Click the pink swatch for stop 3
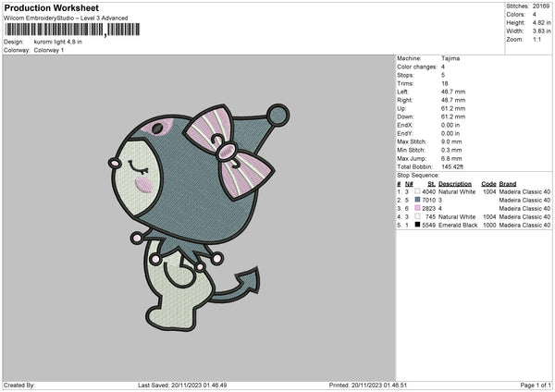Image resolution: width=555 pixels, height=392 pixels. click(417, 208)
